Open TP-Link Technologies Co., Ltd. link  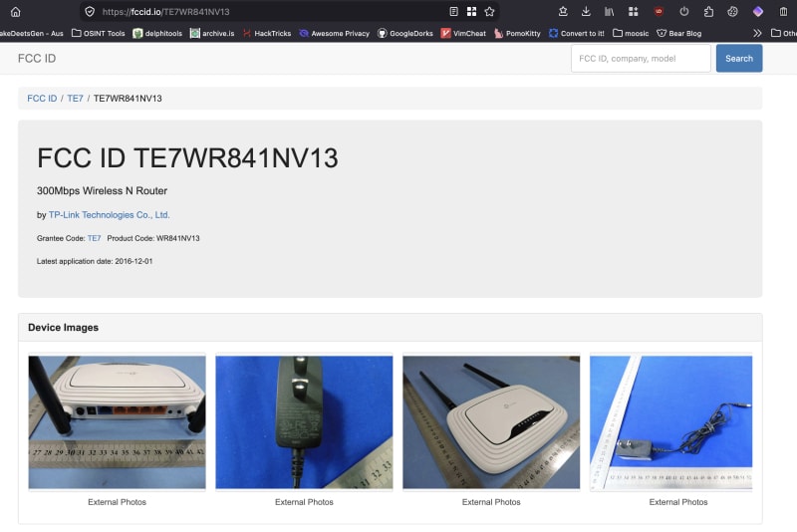pyautogui.click(x=110, y=215)
